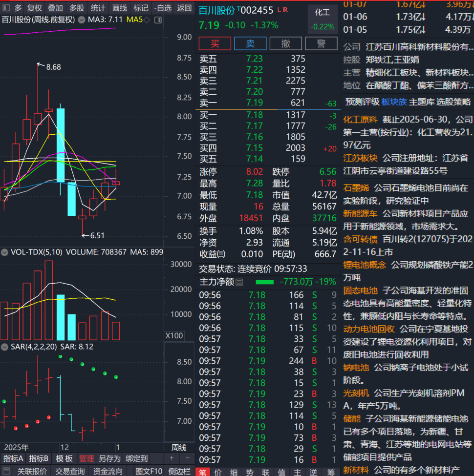Image resolution: width=474 pixels, height=476 pixels.
Task: Select the 主 main-force tab
Action: pos(297,472)
